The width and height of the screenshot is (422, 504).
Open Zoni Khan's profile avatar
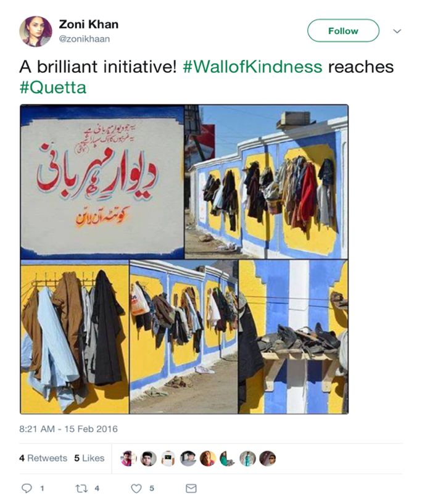[x=35, y=31]
